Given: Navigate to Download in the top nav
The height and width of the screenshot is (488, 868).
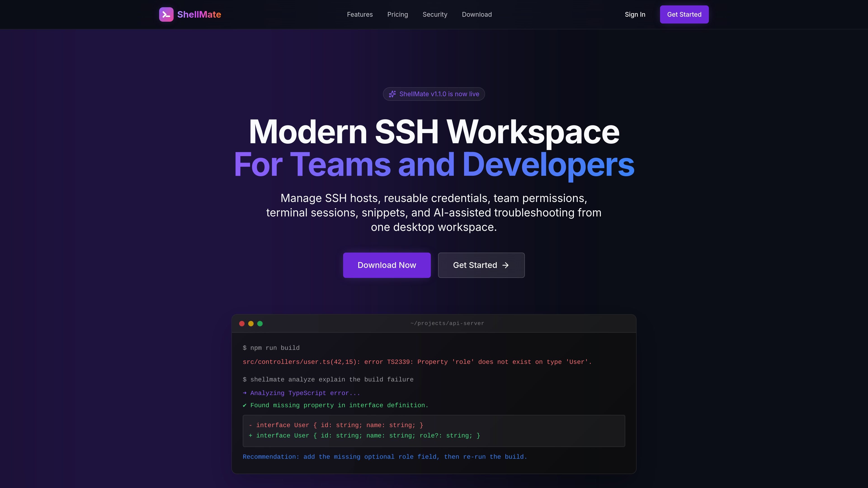Looking at the screenshot, I should coord(477,14).
